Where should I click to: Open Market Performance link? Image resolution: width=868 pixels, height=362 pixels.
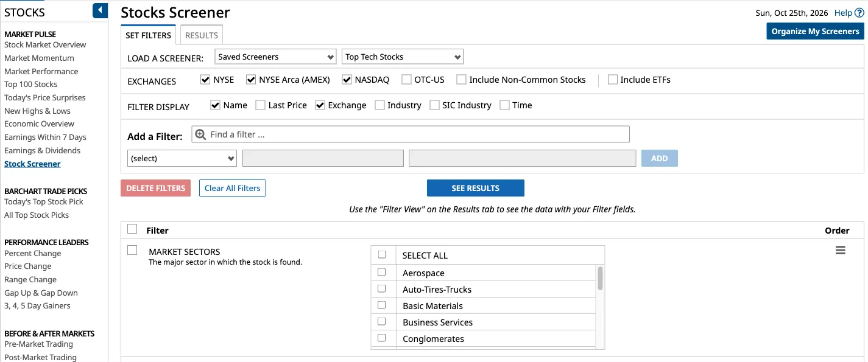click(41, 71)
